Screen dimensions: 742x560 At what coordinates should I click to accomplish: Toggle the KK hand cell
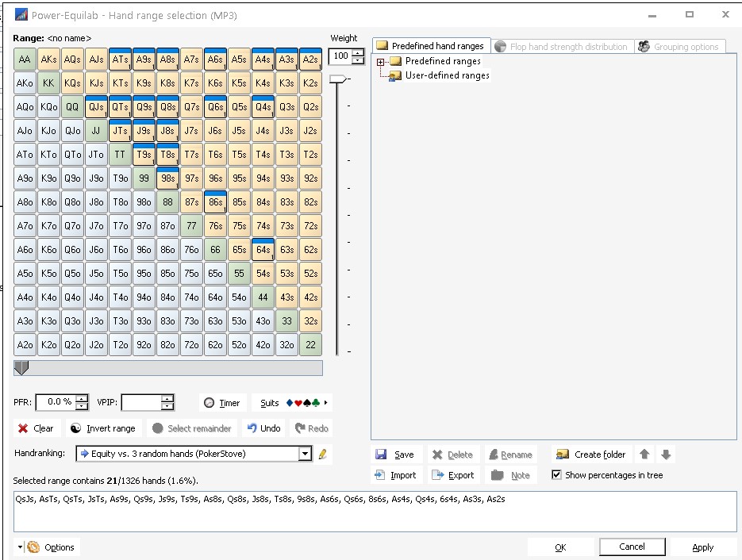tap(48, 82)
